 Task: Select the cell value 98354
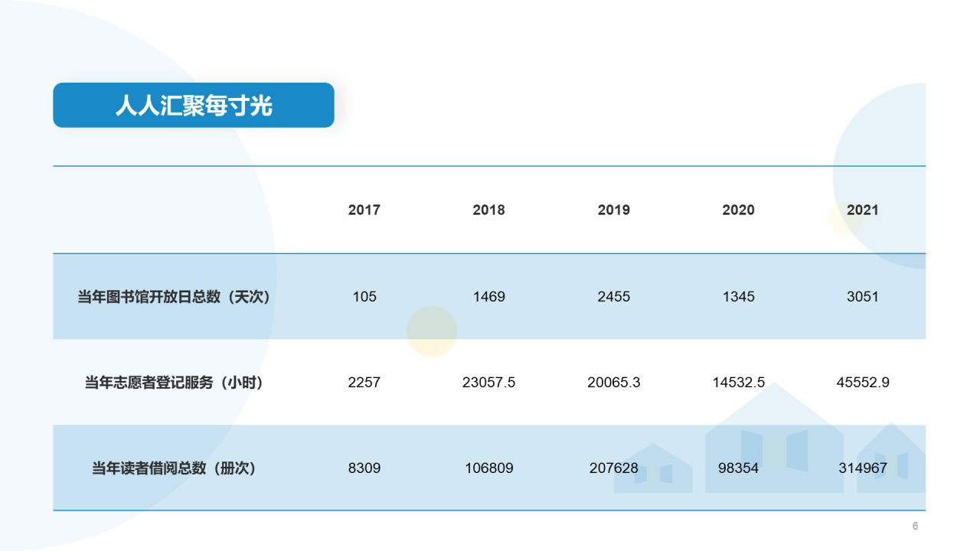click(x=739, y=468)
